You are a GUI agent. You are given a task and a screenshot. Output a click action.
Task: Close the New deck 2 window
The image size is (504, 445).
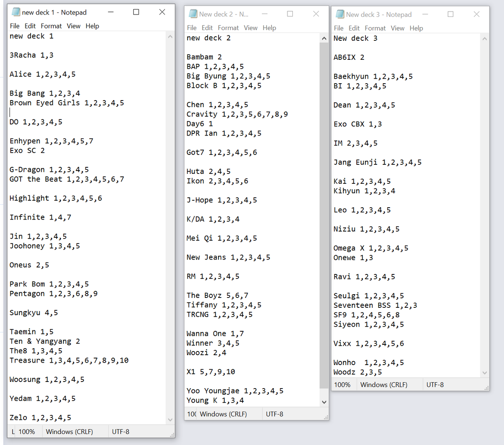click(316, 14)
